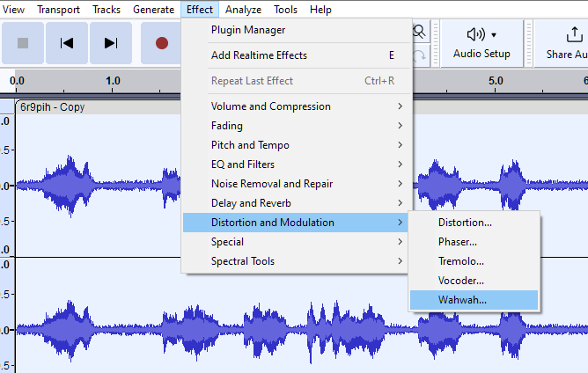Click the toolbar drag grip before Audio Setup
This screenshot has height=373, width=588.
click(436, 43)
